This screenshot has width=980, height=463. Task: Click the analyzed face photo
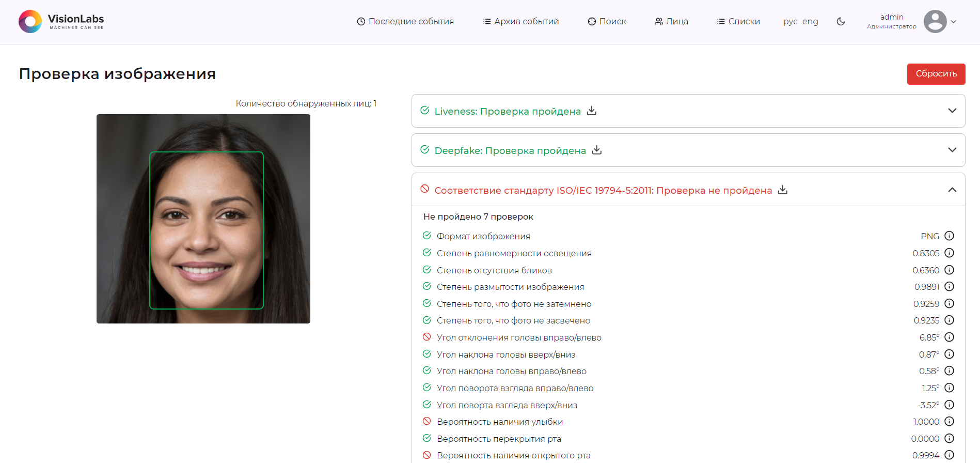203,219
